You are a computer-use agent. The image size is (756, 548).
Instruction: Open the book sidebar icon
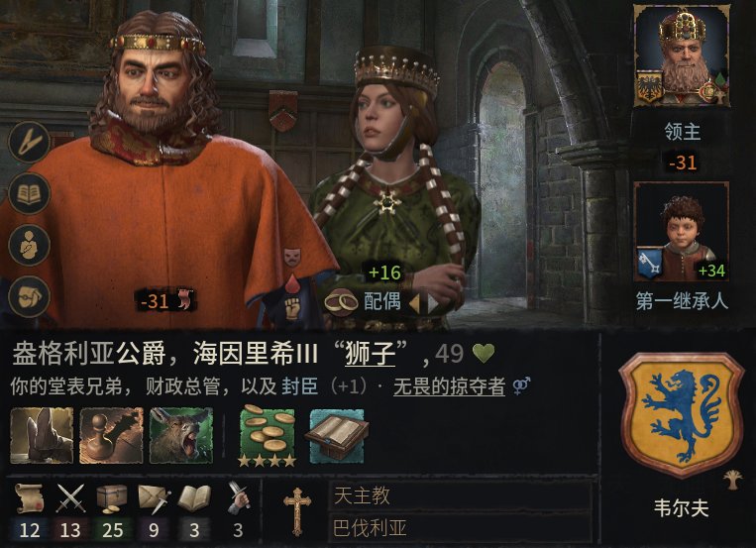click(29, 193)
